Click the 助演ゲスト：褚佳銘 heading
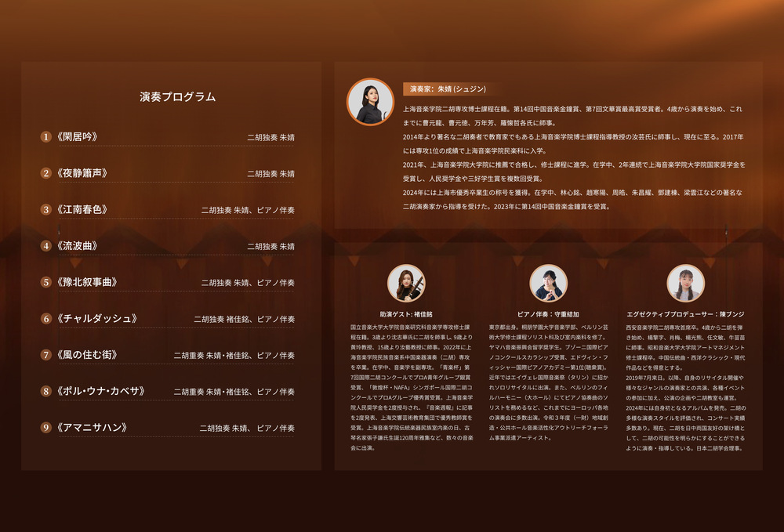The height and width of the screenshot is (532, 784). pos(406,313)
